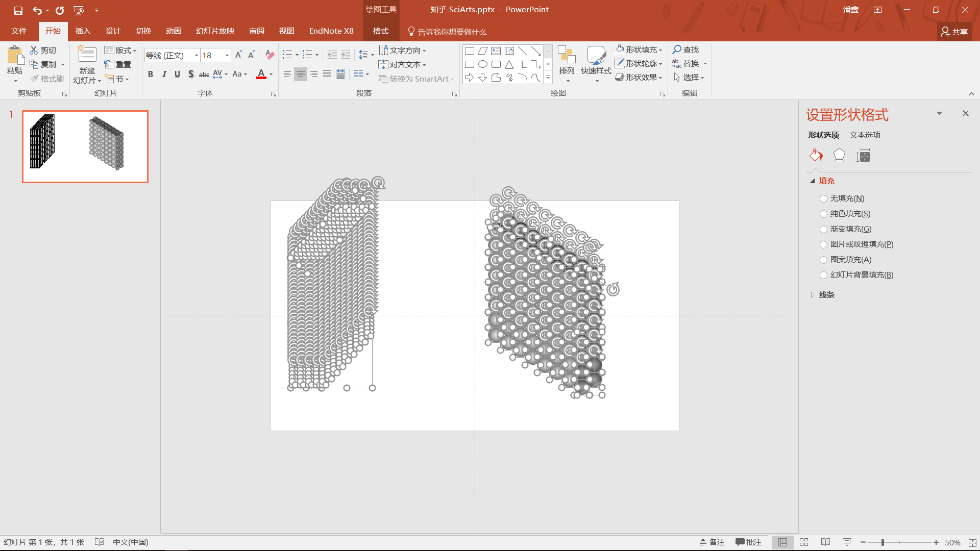Apply Italic formatting
The height and width of the screenshot is (551, 980).
164,74
